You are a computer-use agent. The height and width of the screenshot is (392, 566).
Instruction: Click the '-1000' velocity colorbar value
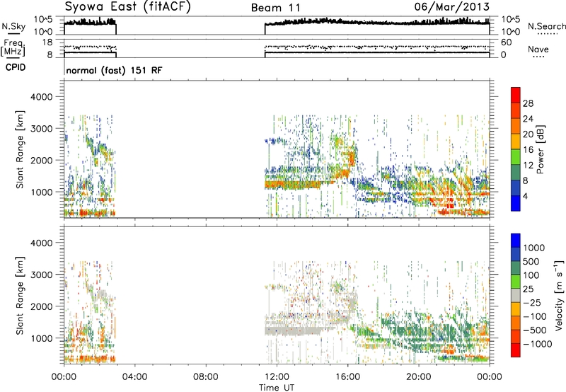538,344
